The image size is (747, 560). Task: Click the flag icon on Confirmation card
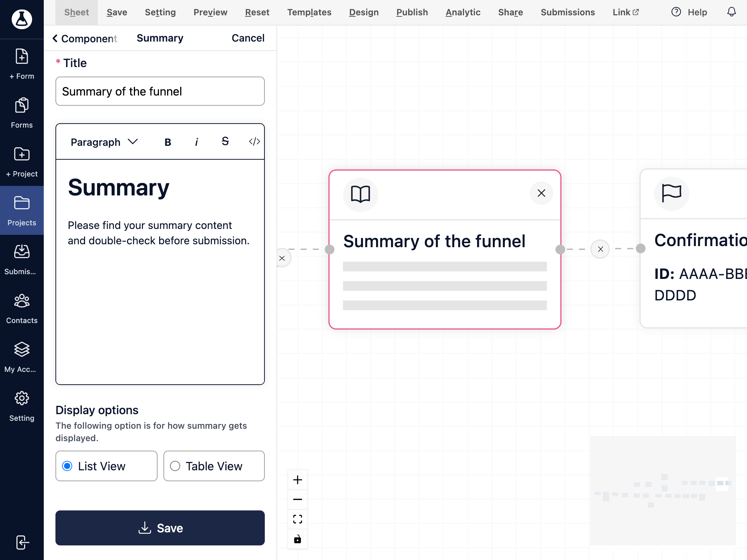671,193
